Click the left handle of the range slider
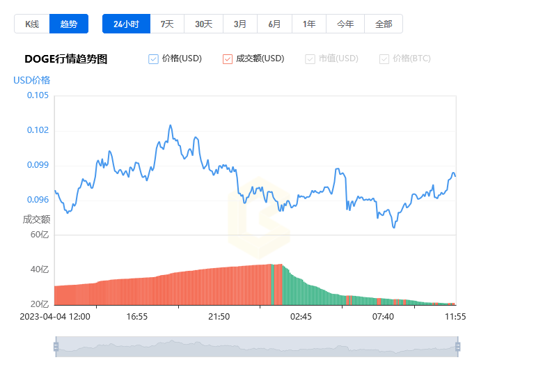The image size is (543, 392). click(56, 347)
